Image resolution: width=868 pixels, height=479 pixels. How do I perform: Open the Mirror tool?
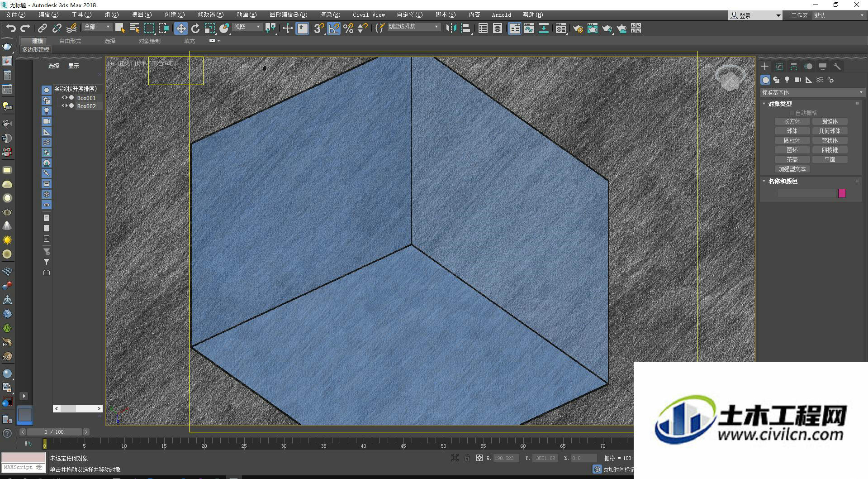[x=451, y=29]
